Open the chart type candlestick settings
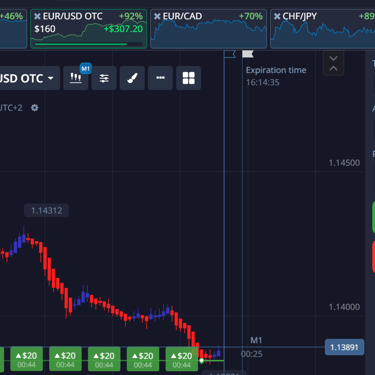 tap(76, 78)
